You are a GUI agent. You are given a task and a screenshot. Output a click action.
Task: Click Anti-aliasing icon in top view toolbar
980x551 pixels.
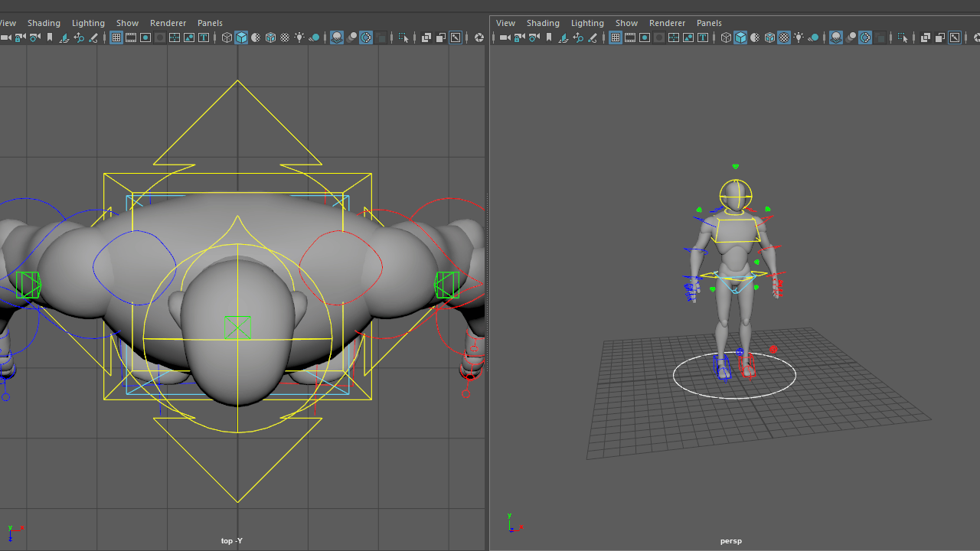[x=366, y=37]
